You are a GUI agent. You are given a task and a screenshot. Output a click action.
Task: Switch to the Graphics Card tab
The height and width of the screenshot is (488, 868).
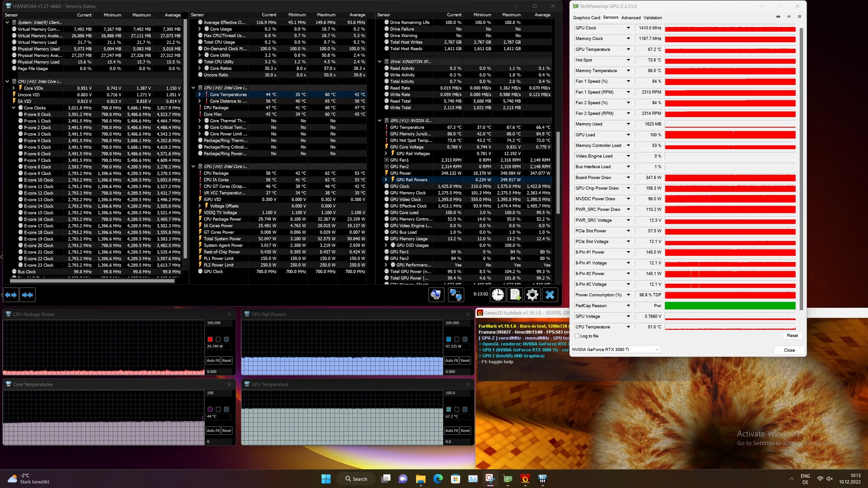[x=586, y=18]
